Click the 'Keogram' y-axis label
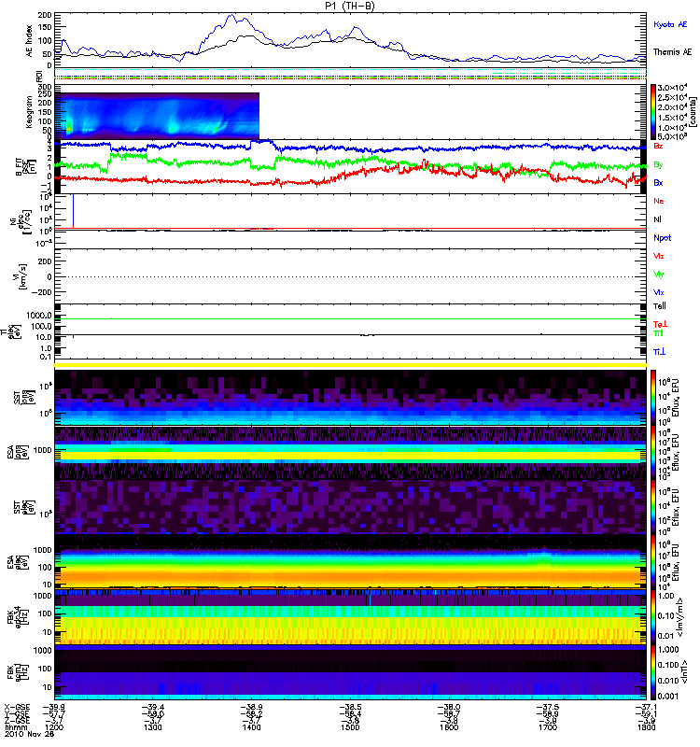The width and height of the screenshot is (700, 747). pos(30,112)
